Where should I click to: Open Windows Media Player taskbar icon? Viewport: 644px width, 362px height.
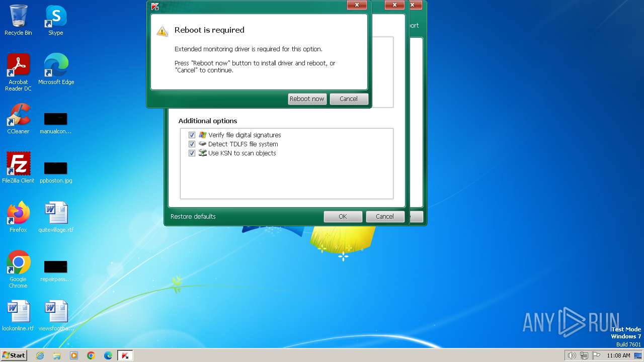click(74, 355)
